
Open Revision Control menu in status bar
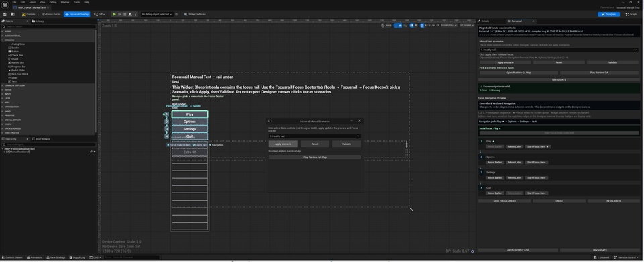[627, 257]
